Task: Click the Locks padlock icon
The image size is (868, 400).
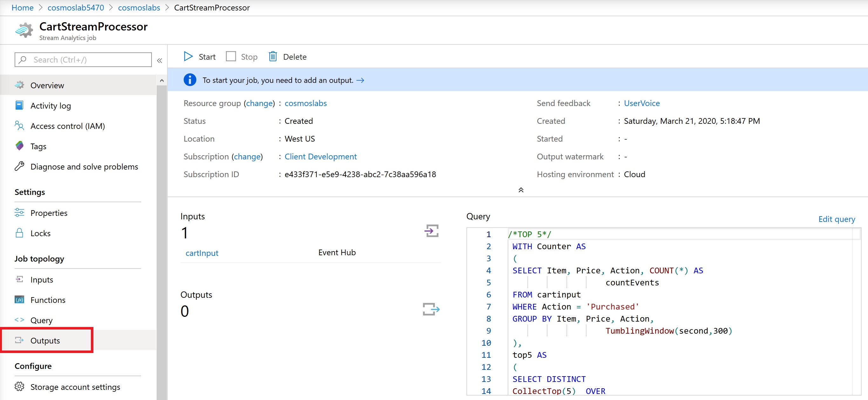Action: tap(19, 233)
